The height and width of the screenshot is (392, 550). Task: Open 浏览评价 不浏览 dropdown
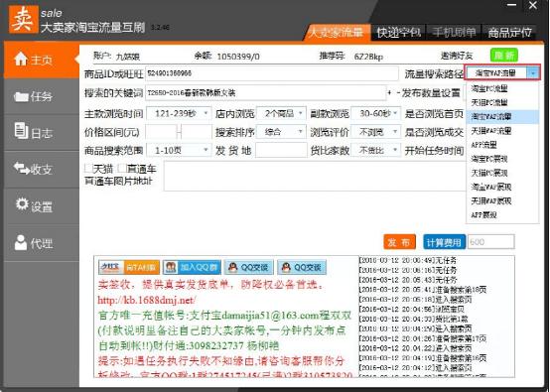point(375,132)
